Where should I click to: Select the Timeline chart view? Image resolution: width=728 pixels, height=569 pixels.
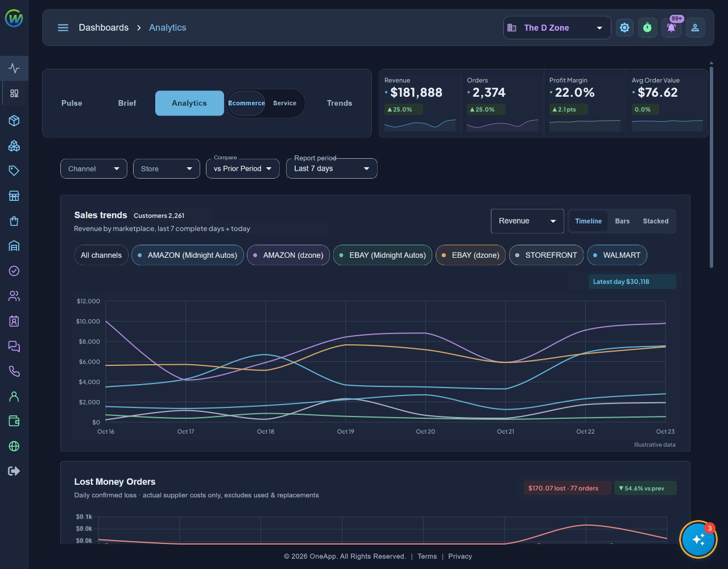pyautogui.click(x=588, y=221)
